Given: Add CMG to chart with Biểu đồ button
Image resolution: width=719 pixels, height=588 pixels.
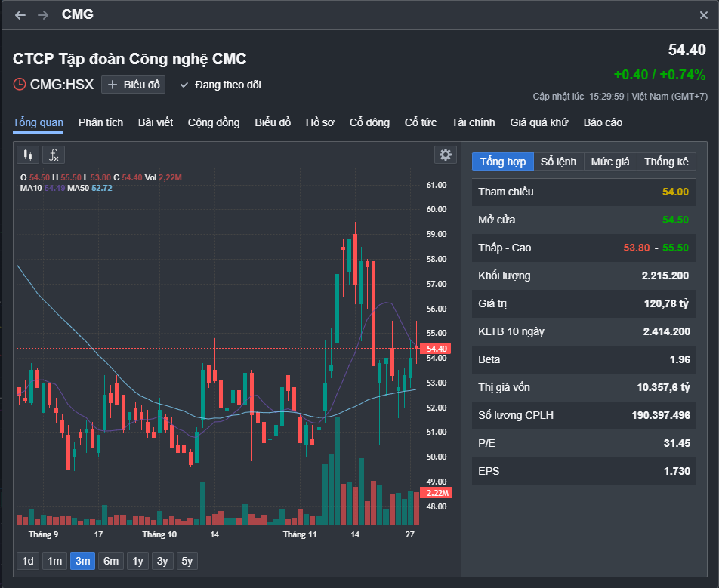Looking at the screenshot, I should [134, 85].
